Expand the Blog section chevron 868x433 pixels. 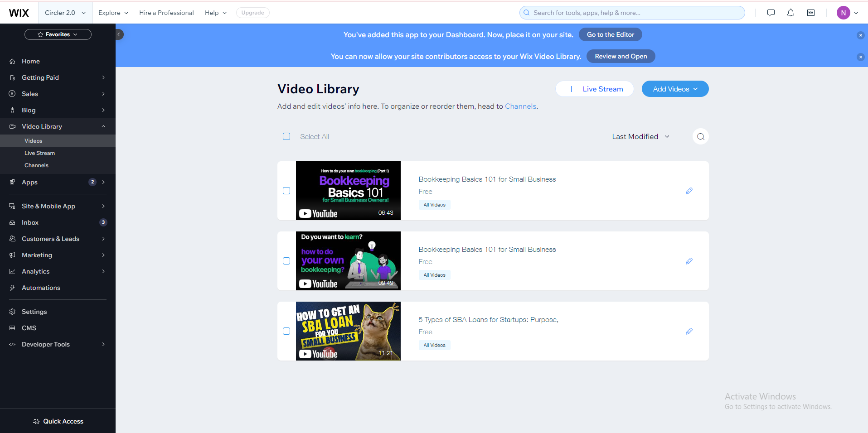pos(103,110)
